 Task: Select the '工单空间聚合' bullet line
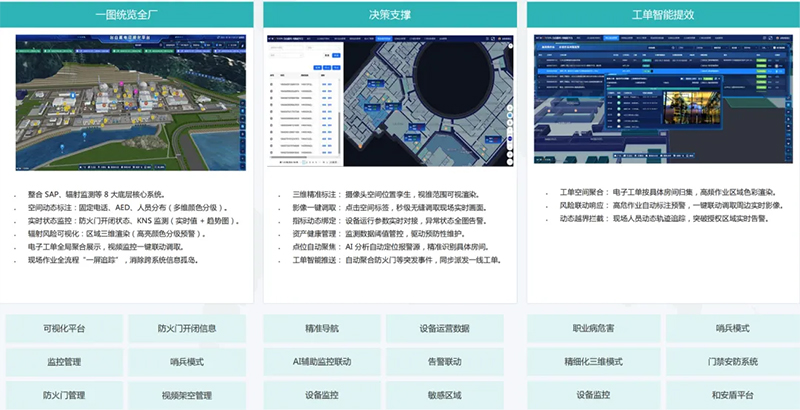tap(668, 192)
